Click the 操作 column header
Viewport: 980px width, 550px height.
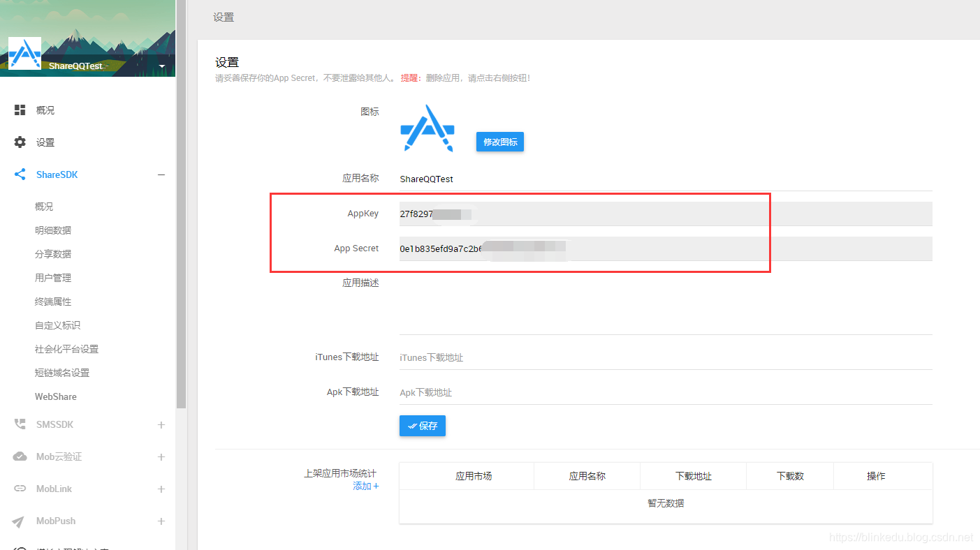pos(876,476)
